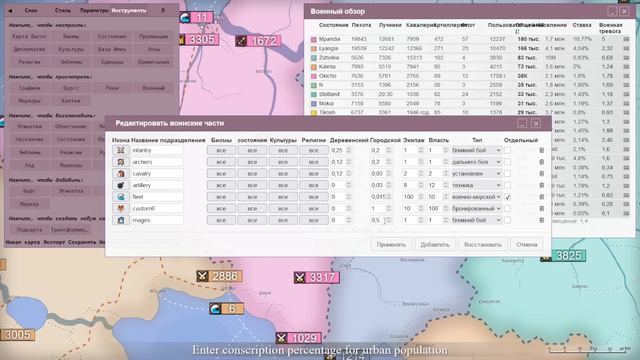640x360 pixels.
Task: Open the Дипломатия editor button
Action: 29,49
